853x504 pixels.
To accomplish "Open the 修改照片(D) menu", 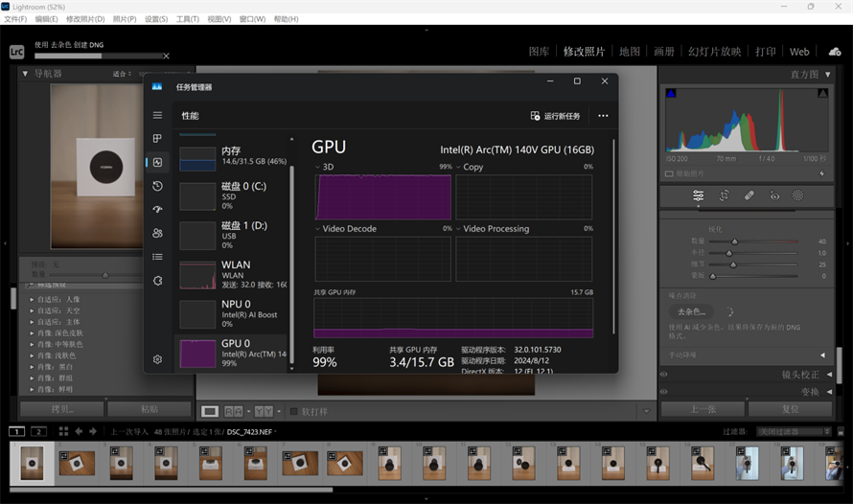I will [85, 19].
